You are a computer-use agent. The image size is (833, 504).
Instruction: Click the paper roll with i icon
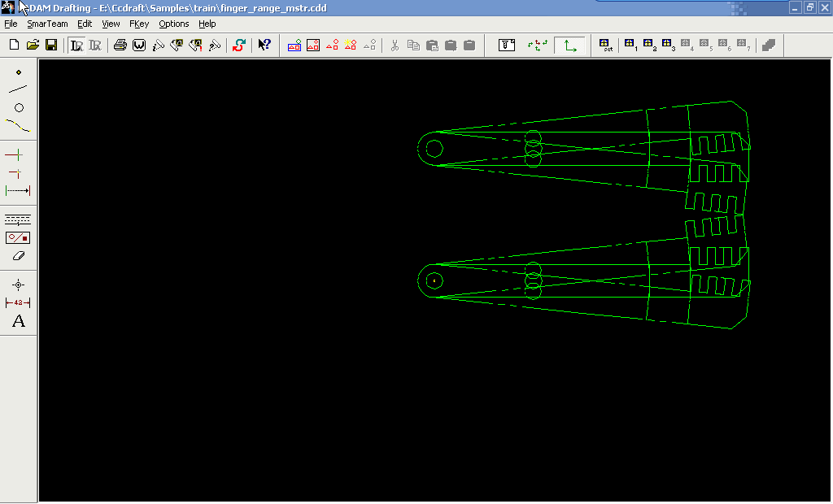tap(158, 46)
